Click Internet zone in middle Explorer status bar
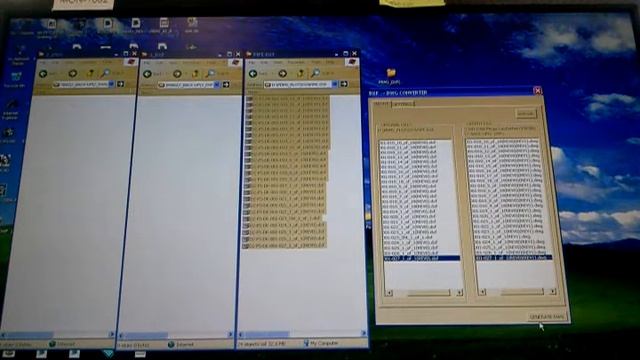640x360 pixels. (181, 344)
